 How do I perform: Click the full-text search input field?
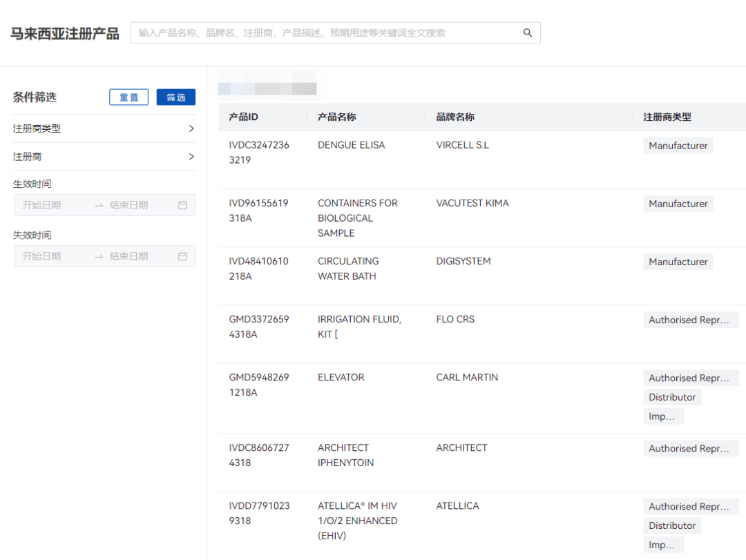pos(336,33)
